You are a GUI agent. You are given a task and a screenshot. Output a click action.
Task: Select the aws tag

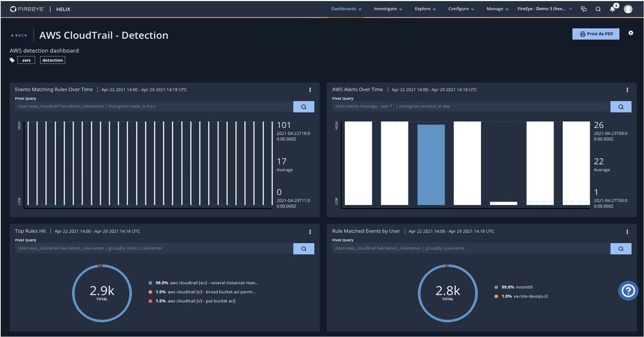coord(26,60)
